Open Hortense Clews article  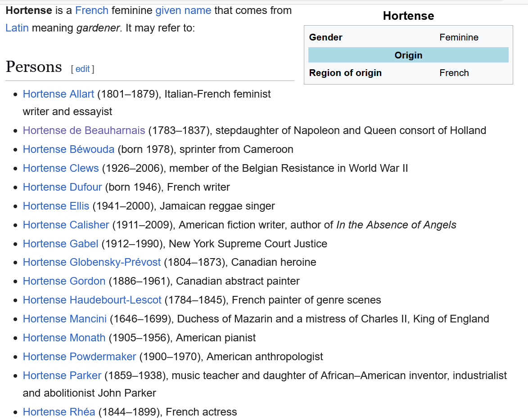61,168
